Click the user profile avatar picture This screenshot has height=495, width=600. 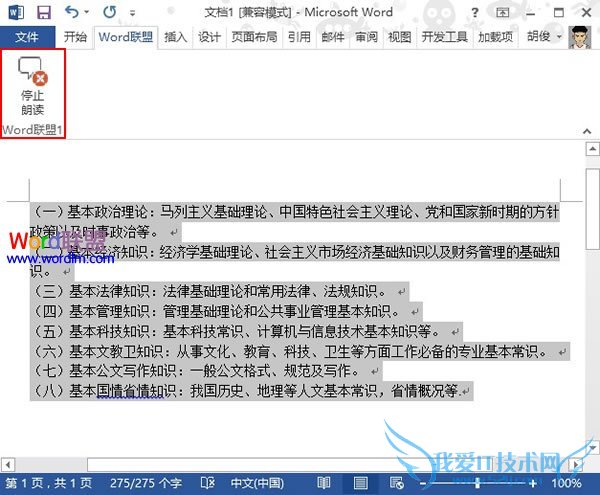(x=579, y=37)
